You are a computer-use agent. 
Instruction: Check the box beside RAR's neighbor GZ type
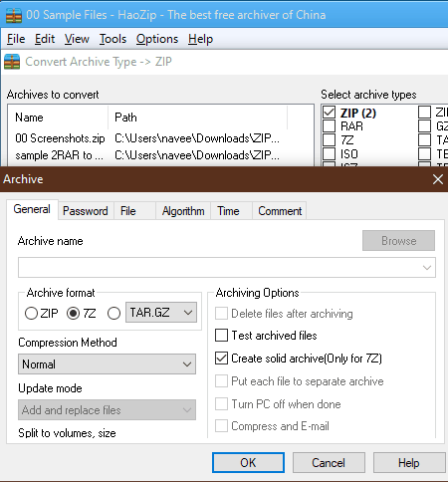coord(424,126)
